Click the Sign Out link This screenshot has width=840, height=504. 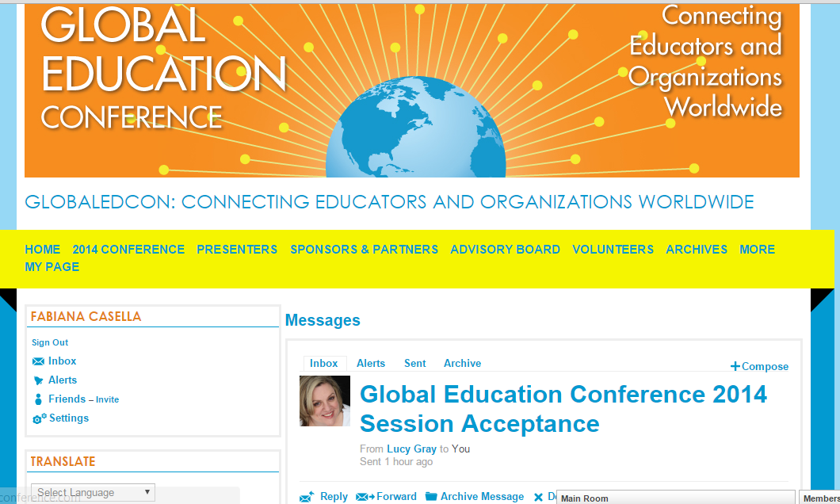click(x=50, y=342)
